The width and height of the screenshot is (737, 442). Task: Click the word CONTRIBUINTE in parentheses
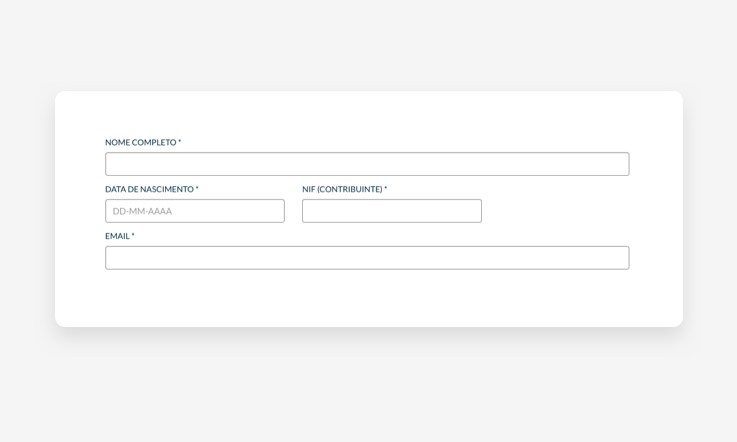tap(350, 190)
